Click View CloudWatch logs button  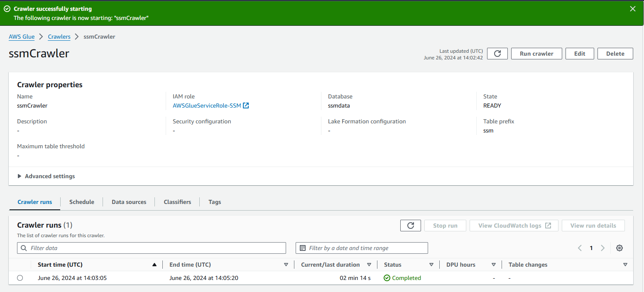514,226
